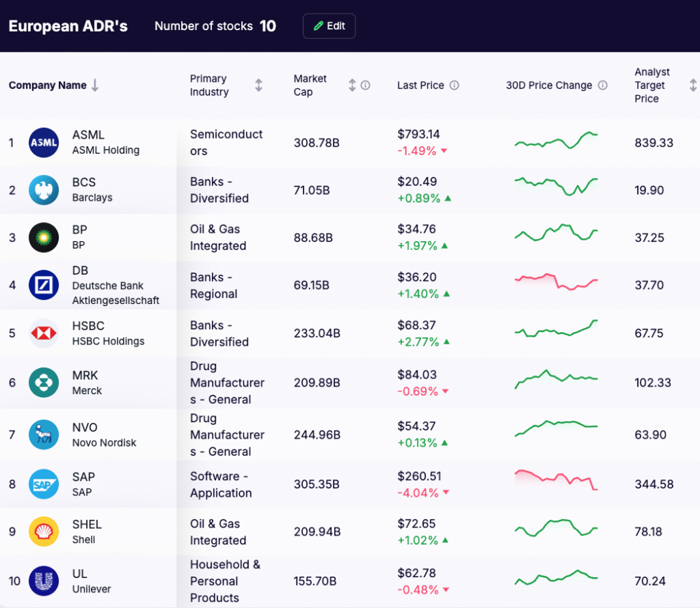Open the SAP ticker link
Viewport: 700px width, 608px height.
[83, 477]
